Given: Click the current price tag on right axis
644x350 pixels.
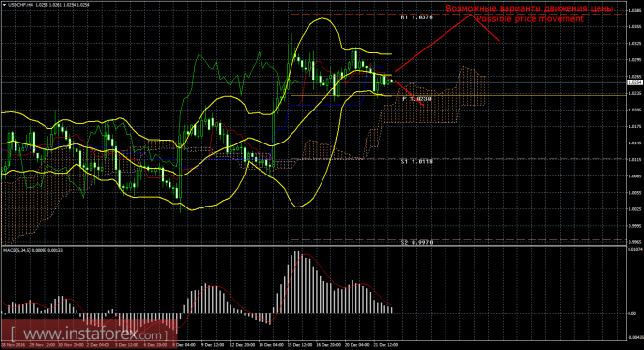Looking at the screenshot, I should point(635,82).
